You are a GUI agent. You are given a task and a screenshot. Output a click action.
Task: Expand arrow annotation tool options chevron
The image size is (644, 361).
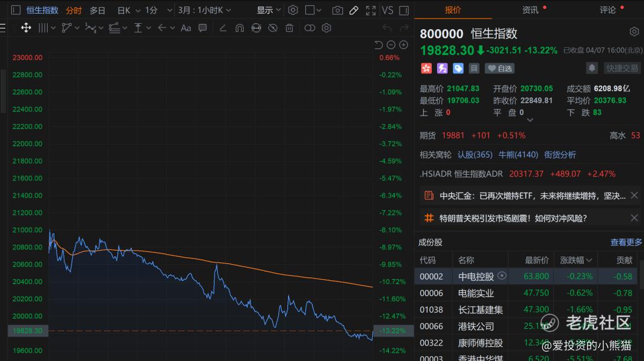pyautogui.click(x=172, y=28)
